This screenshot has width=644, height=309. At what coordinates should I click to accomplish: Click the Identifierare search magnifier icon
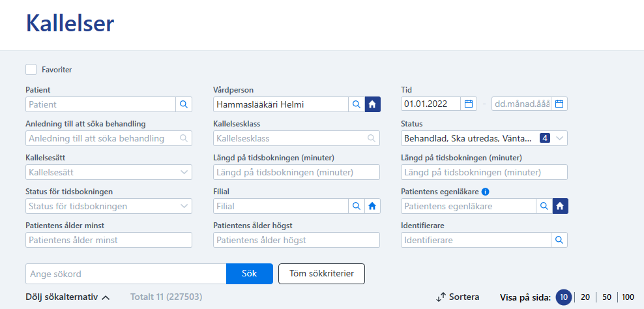559,240
